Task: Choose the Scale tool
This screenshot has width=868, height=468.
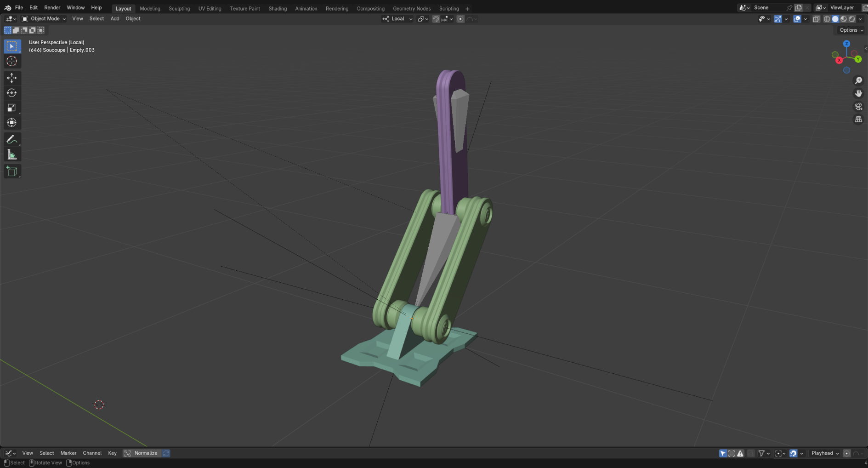Action: tap(12, 108)
